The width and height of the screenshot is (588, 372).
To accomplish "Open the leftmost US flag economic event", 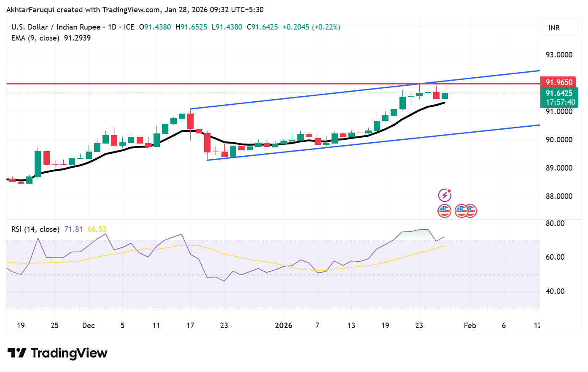I will pos(445,210).
